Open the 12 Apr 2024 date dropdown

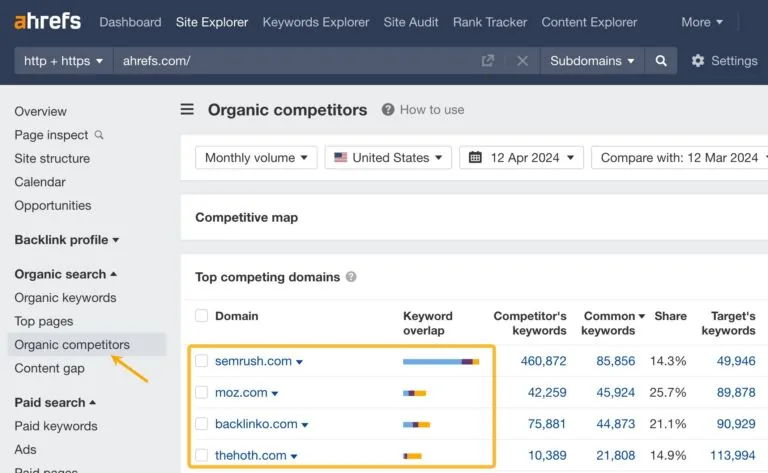[x=521, y=158]
